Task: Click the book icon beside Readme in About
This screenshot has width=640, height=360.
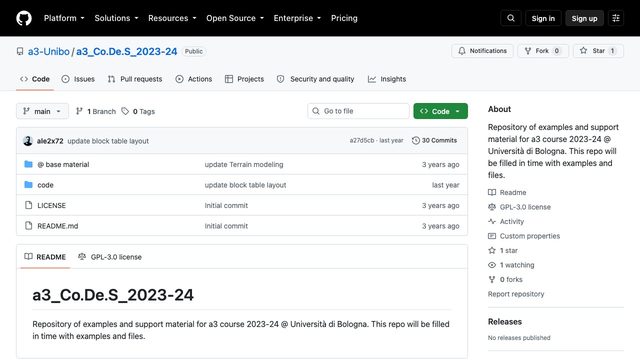Action: click(492, 192)
